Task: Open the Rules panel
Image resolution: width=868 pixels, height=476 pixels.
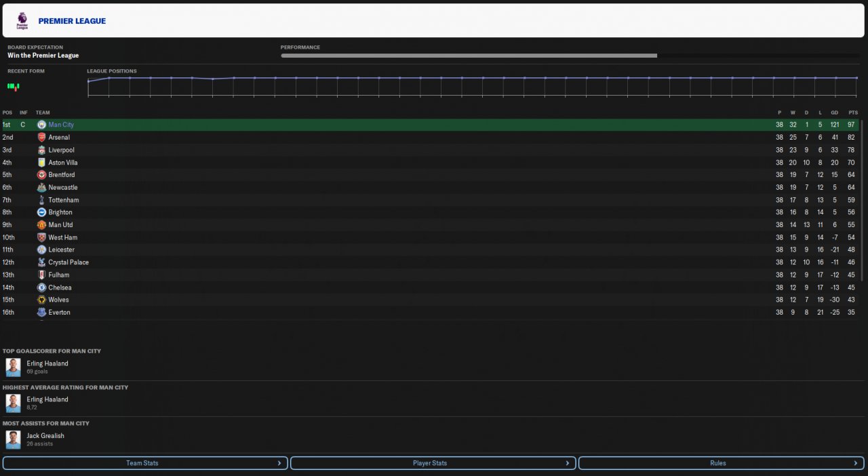Action: pyautogui.click(x=722, y=463)
